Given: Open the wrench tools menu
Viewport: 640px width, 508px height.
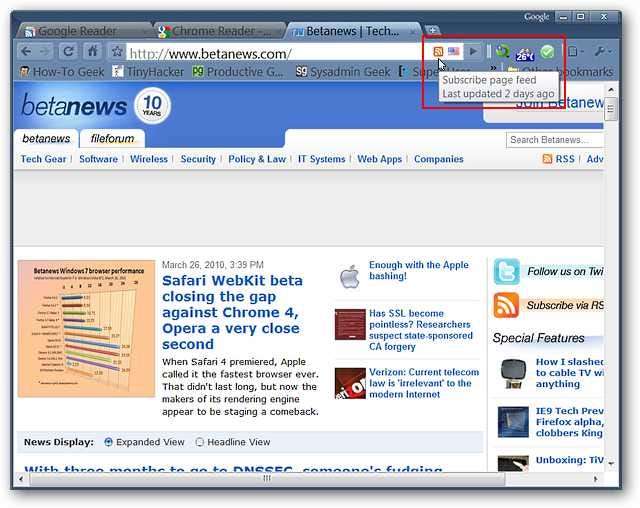Looking at the screenshot, I should (602, 51).
